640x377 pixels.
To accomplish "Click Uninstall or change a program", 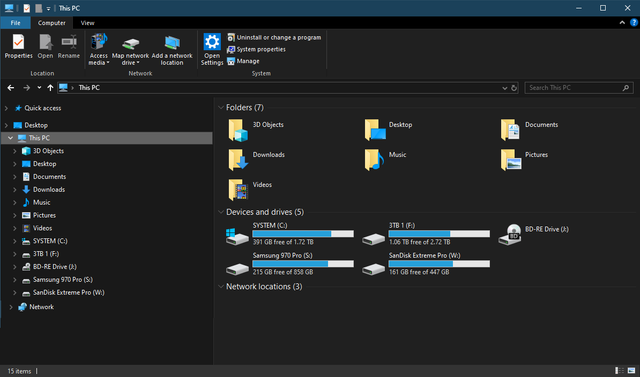I will [x=274, y=38].
